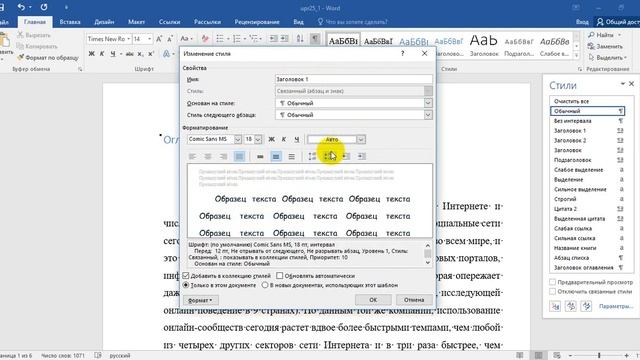
Task: Click Bold button in style dialog
Action: pyautogui.click(x=271, y=140)
